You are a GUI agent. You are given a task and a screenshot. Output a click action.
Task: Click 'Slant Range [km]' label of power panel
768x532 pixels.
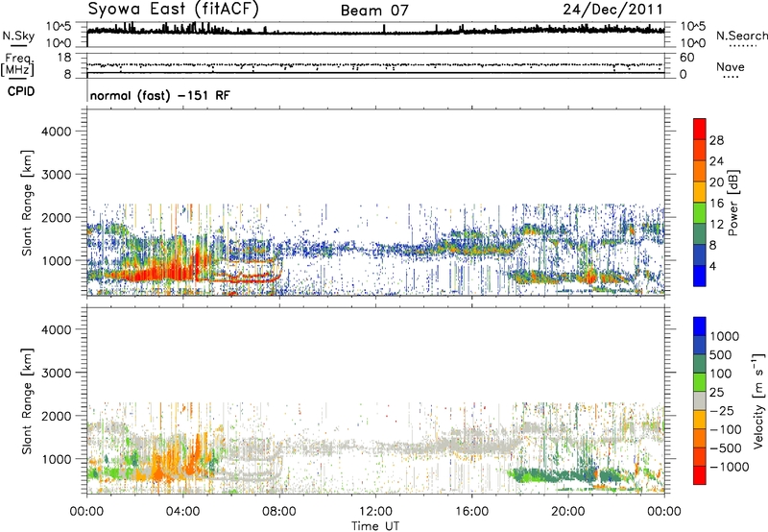click(x=27, y=203)
